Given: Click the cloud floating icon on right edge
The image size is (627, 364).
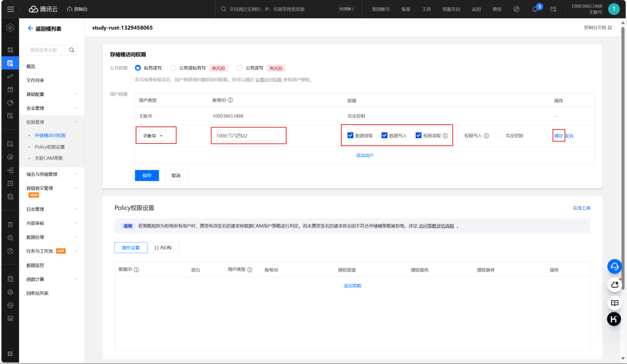Looking at the screenshot, I should 614,284.
